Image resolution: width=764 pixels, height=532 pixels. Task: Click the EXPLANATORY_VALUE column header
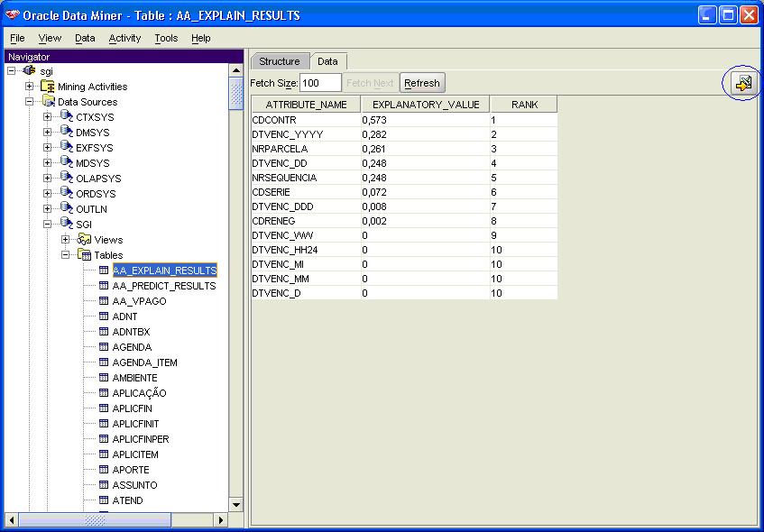[x=425, y=105]
